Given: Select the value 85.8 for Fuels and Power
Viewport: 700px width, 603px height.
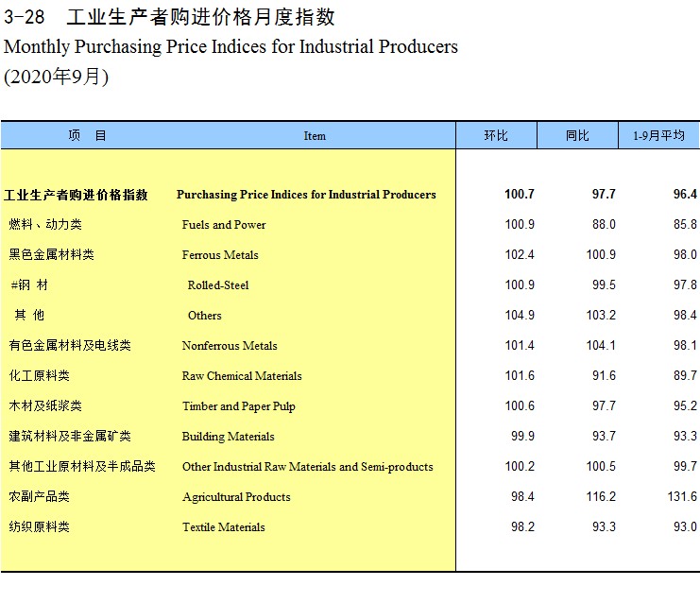Looking at the screenshot, I should pyautogui.click(x=685, y=224).
